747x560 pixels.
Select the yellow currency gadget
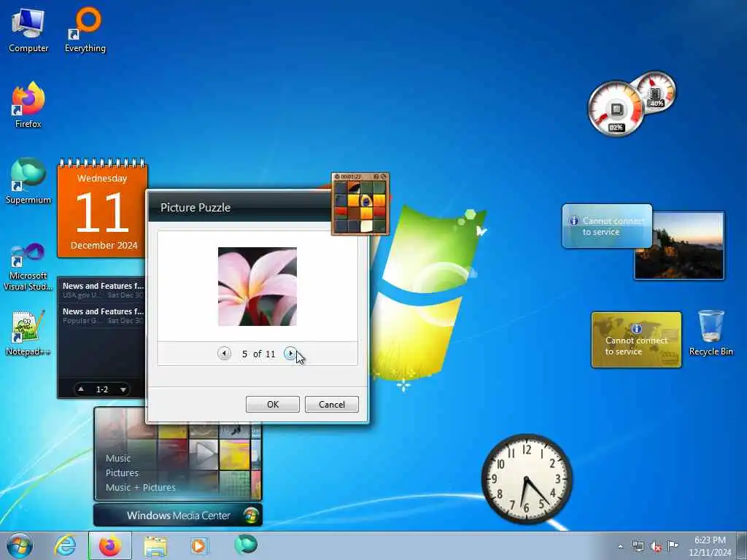[636, 340]
